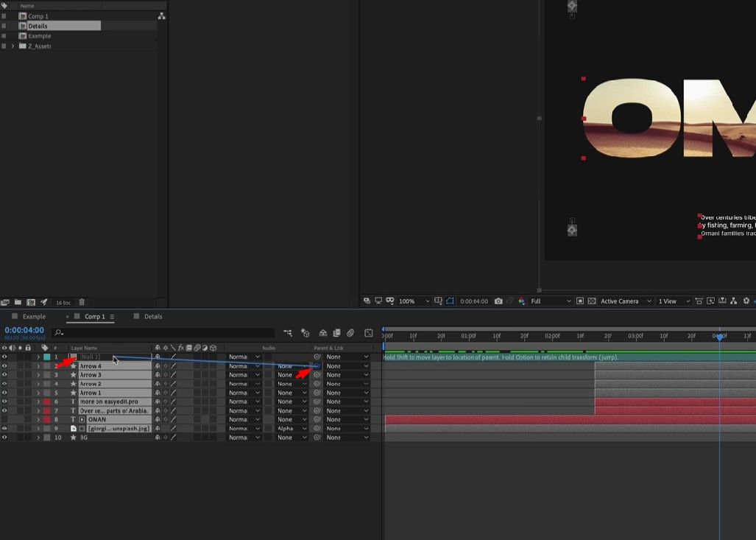The image size is (756, 540).
Task: Show the OMAN layer by enabling its eye
Action: (x=4, y=419)
